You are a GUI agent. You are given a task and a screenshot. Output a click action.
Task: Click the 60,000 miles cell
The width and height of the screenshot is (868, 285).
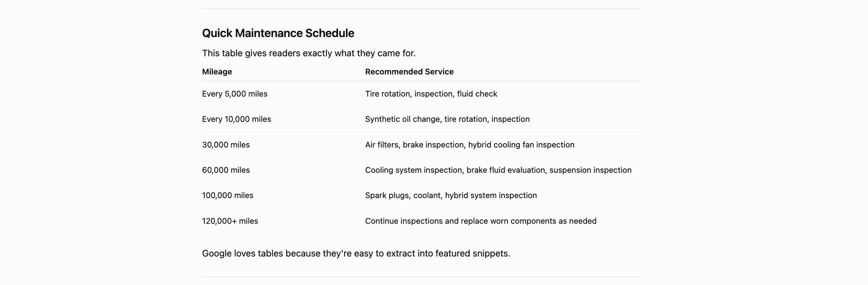[x=226, y=170]
